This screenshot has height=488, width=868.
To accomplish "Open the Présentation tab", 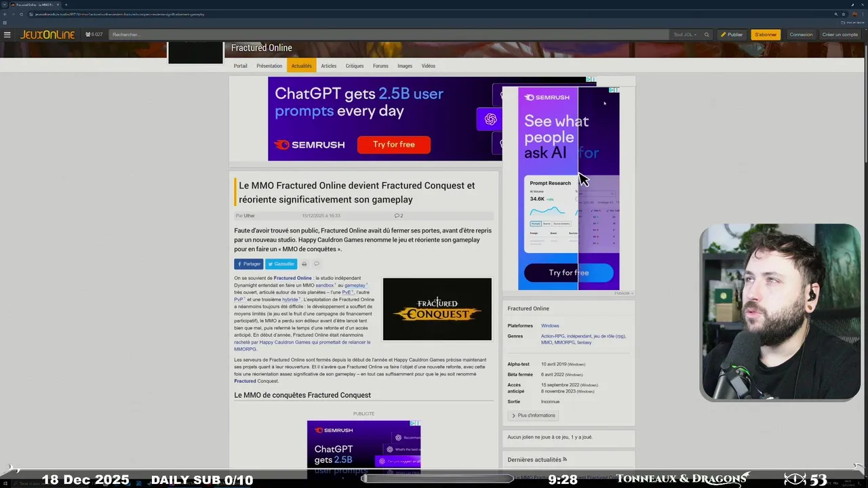I will coord(269,66).
